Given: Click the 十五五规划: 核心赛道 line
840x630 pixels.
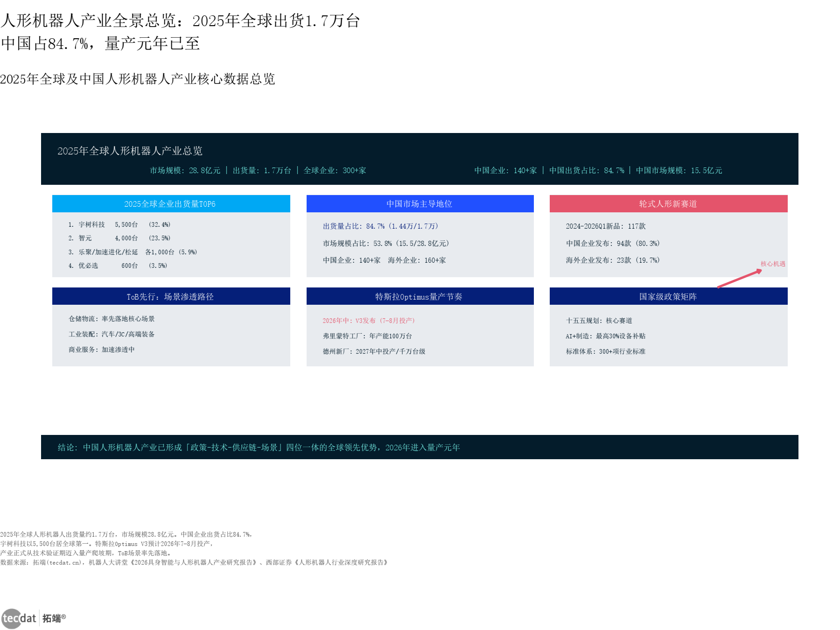Looking at the screenshot, I should [599, 321].
